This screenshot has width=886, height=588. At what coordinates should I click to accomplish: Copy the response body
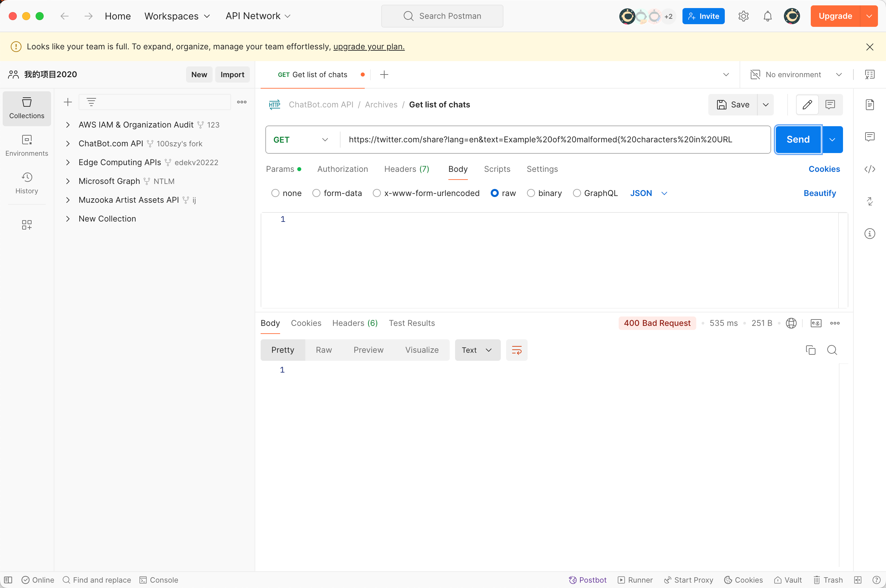(x=810, y=350)
